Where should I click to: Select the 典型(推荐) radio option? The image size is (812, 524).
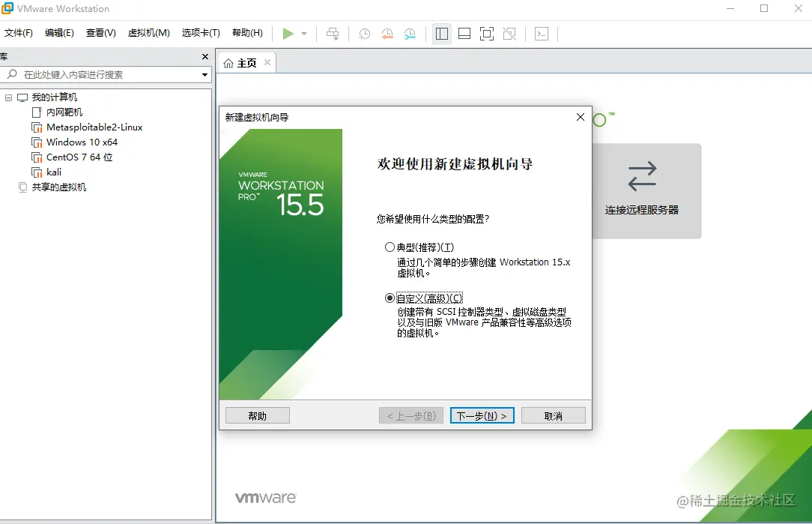tap(390, 247)
